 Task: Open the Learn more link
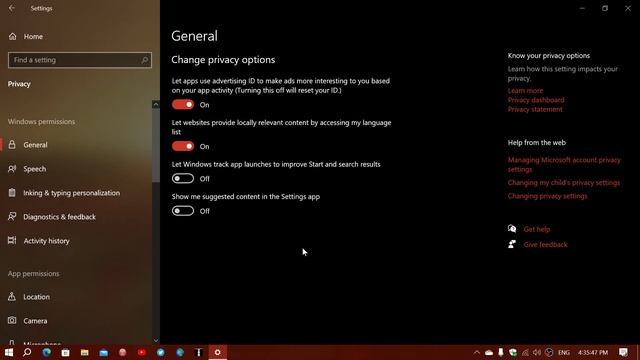[525, 91]
